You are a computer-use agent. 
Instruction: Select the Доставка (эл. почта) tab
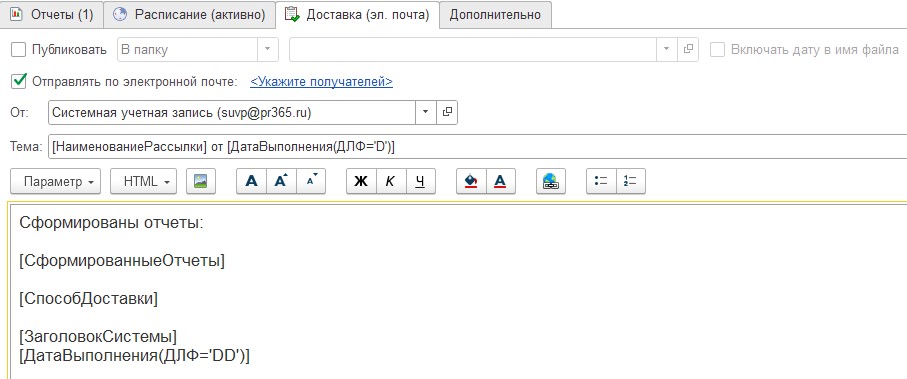[x=357, y=14]
